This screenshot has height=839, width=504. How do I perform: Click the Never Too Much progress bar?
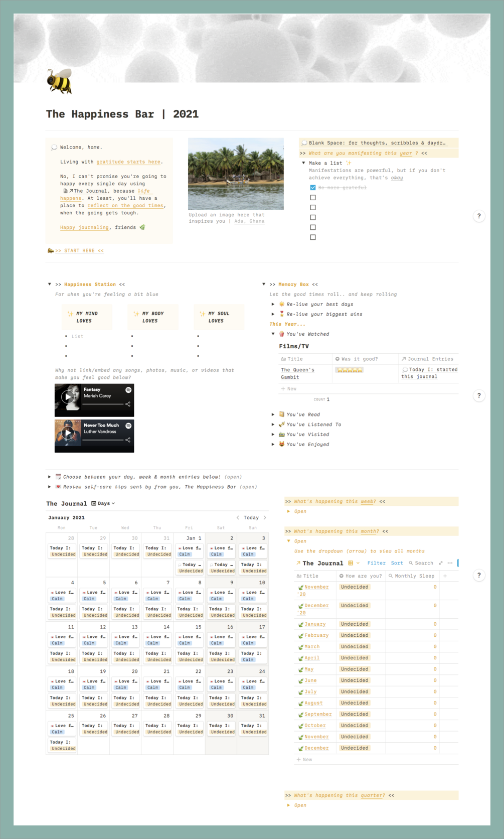[x=103, y=440]
